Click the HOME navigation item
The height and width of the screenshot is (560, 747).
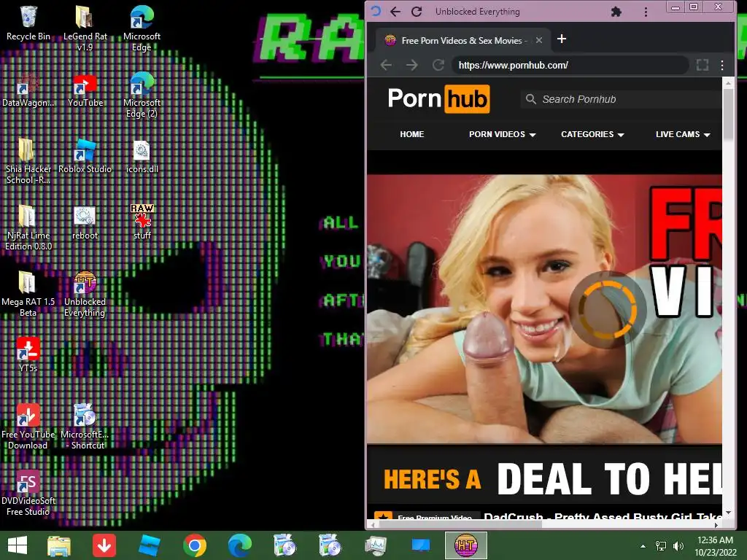pos(412,134)
